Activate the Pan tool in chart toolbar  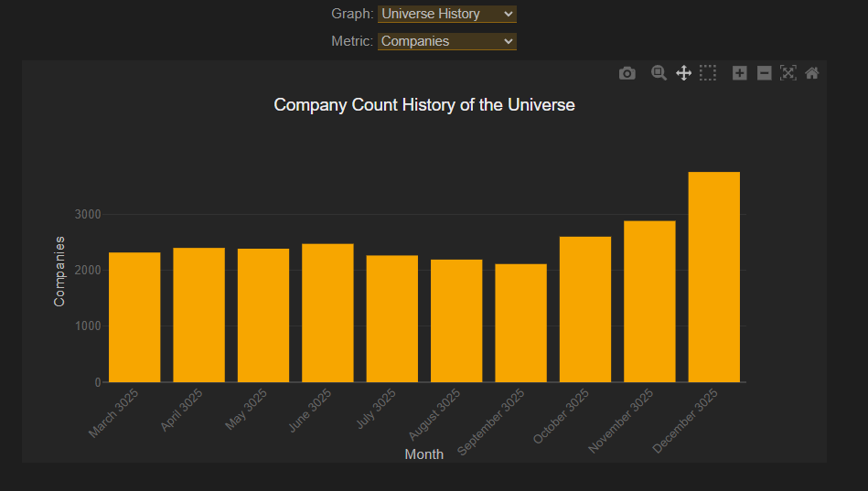click(683, 73)
